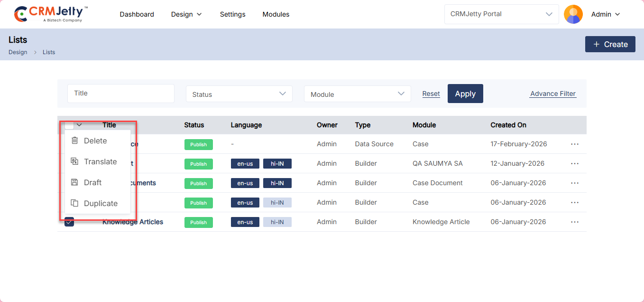
Task: Go to the Dashboard nav item
Action: click(137, 14)
